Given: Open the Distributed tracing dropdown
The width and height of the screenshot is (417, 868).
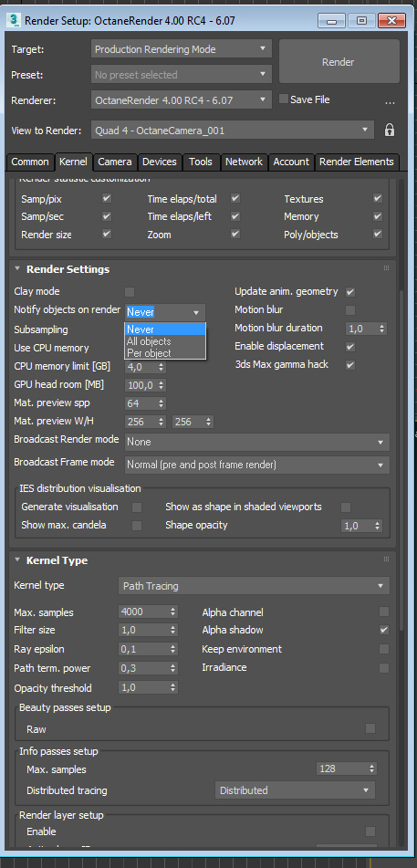Looking at the screenshot, I should 295,790.
